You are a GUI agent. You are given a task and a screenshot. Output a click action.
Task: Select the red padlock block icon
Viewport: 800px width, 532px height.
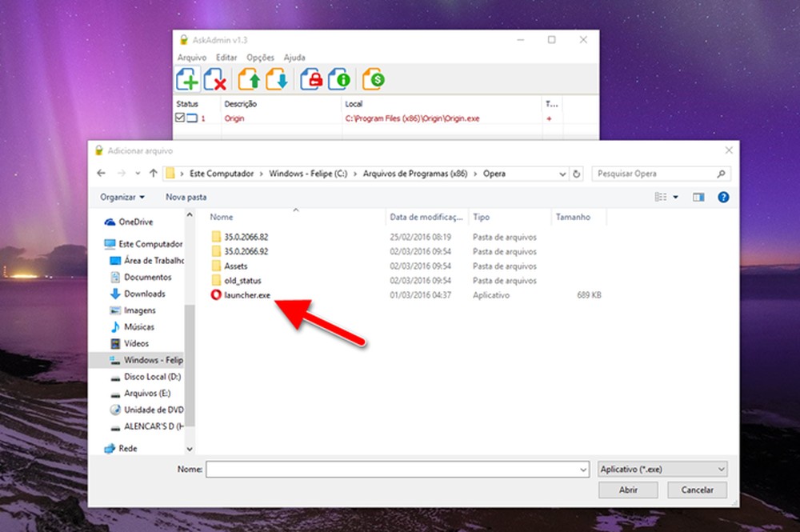[x=314, y=78]
